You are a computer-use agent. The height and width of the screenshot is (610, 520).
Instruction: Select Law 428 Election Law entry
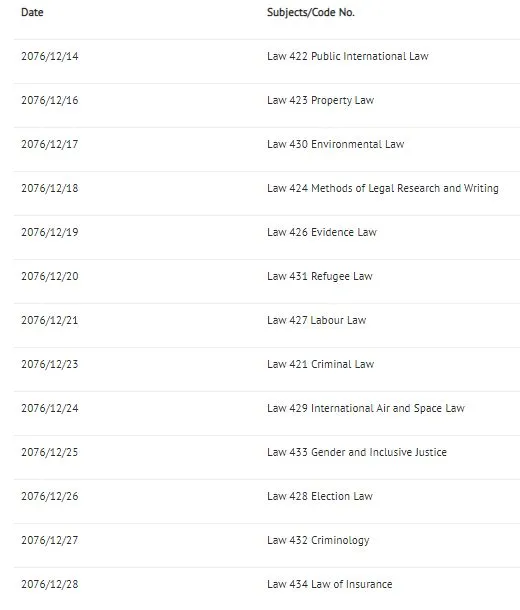click(320, 496)
